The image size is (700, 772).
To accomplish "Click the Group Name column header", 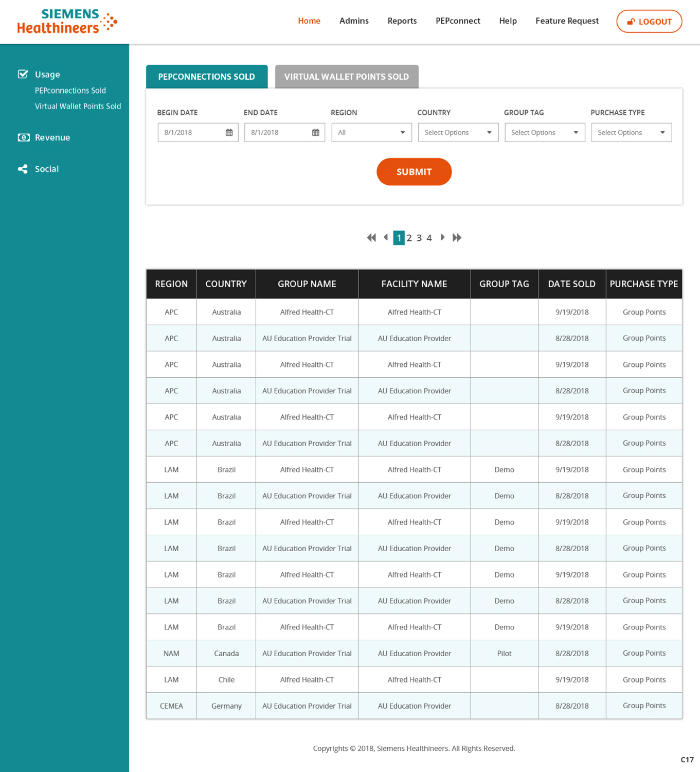I will point(307,284).
